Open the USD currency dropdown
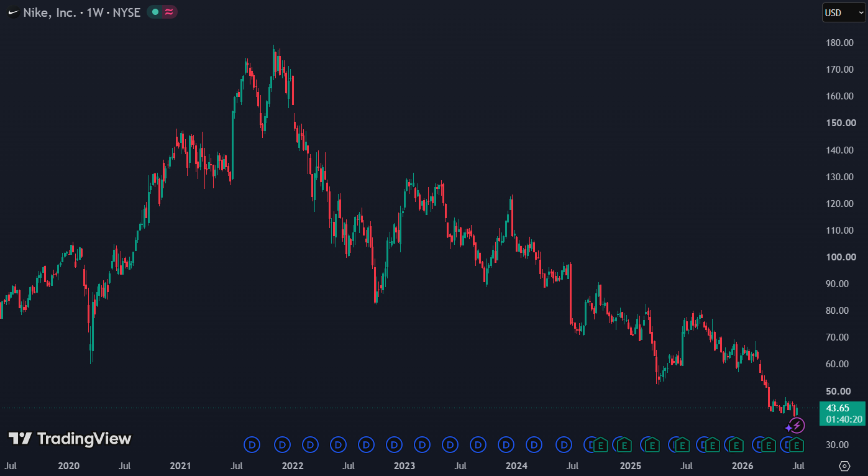This screenshot has width=868, height=476. [x=844, y=12]
